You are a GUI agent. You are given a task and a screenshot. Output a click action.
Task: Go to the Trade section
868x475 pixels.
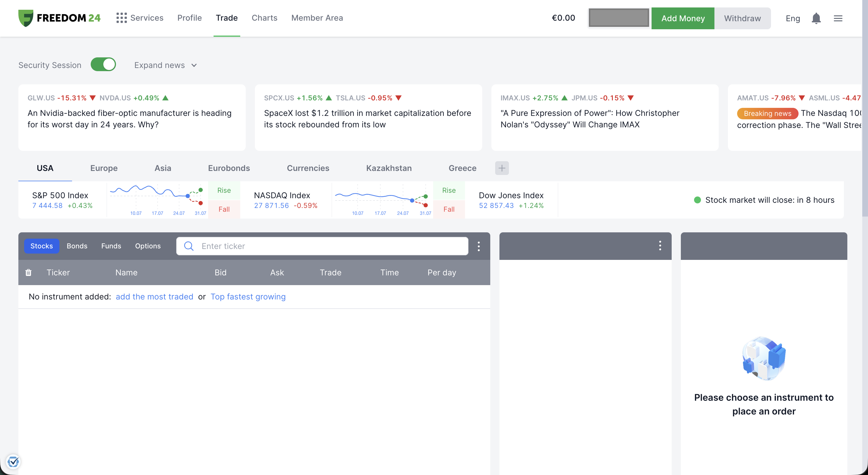pyautogui.click(x=227, y=18)
